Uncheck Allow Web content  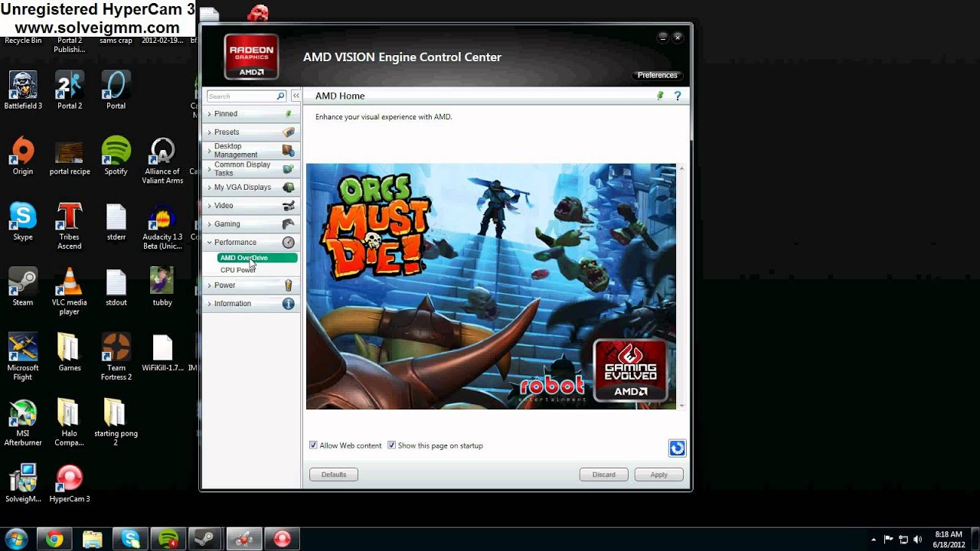point(313,445)
